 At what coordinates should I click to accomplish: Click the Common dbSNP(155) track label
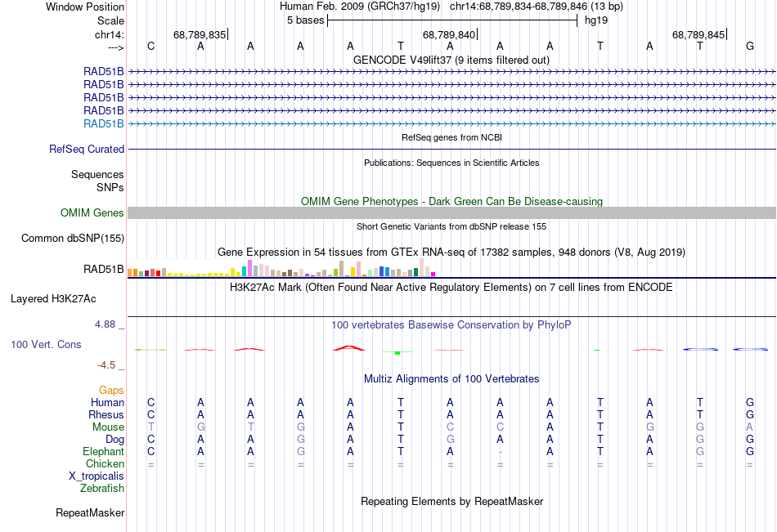tap(73, 239)
